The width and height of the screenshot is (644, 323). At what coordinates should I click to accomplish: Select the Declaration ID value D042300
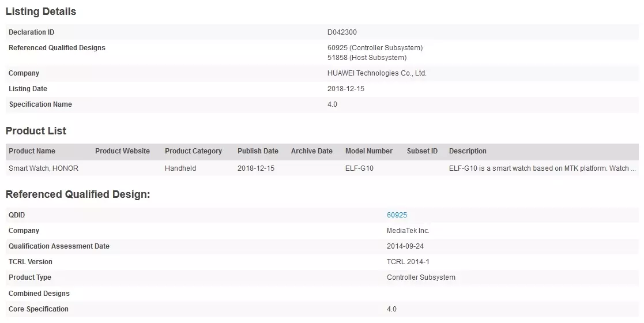pos(342,32)
